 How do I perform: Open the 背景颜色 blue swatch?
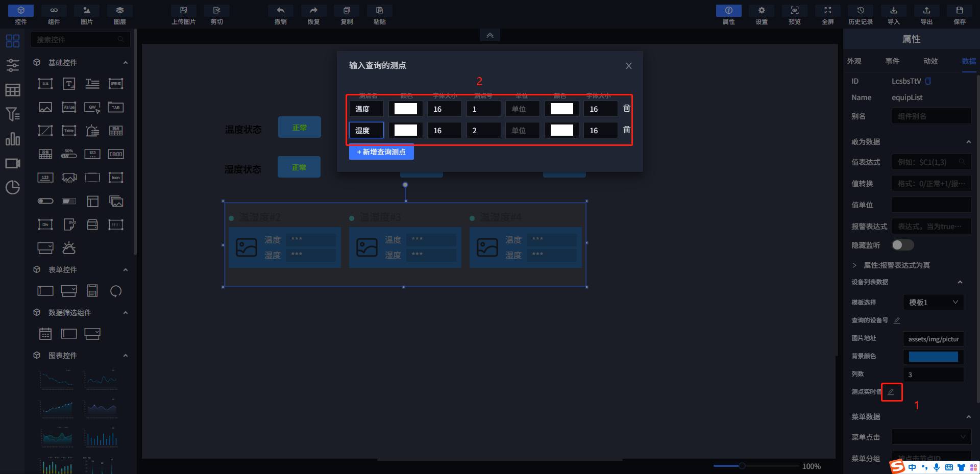tap(934, 356)
